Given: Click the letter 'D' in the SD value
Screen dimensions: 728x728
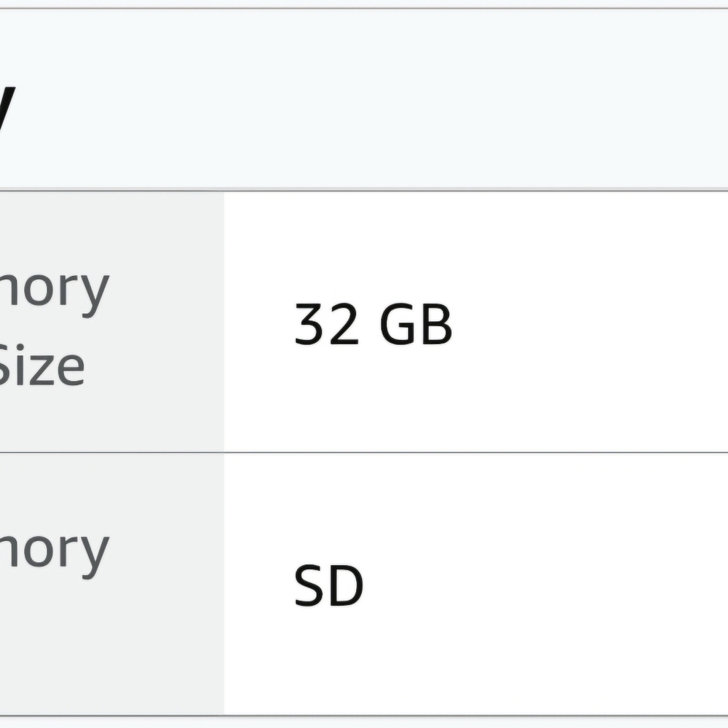Looking at the screenshot, I should [347, 585].
